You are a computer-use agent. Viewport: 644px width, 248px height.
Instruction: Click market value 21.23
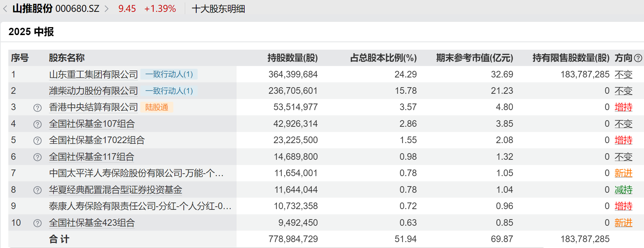coord(502,91)
